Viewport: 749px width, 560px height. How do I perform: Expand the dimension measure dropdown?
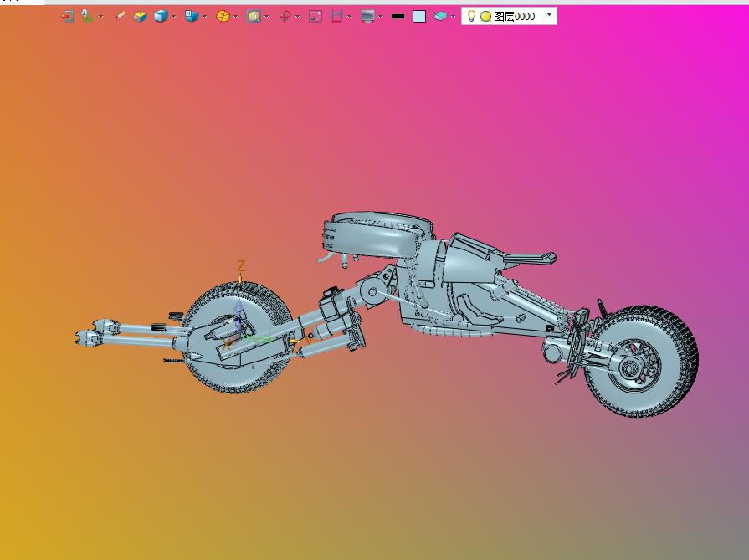coord(350,17)
